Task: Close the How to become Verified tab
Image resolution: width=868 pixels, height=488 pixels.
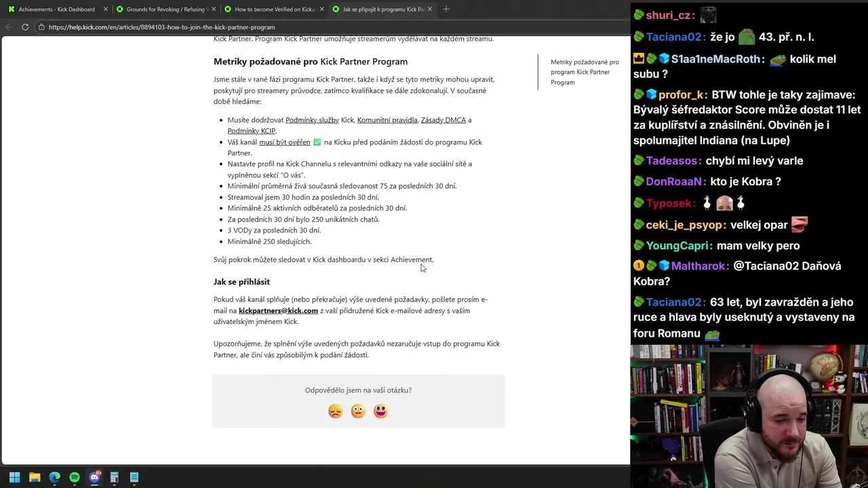Action: click(321, 9)
